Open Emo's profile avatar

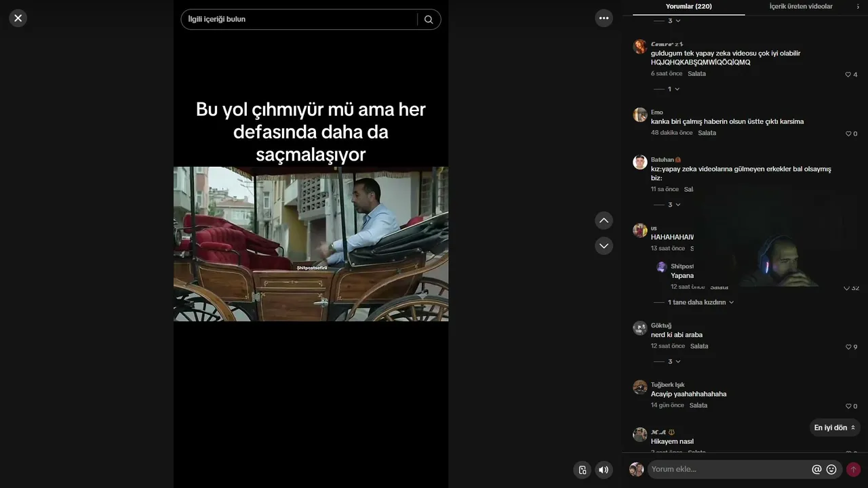pyautogui.click(x=640, y=115)
